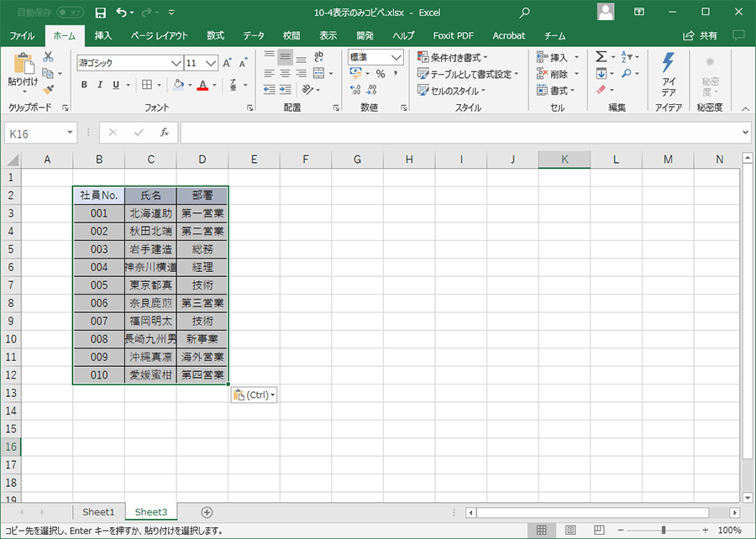
Task: Toggle Italic formatting
Action: click(100, 85)
